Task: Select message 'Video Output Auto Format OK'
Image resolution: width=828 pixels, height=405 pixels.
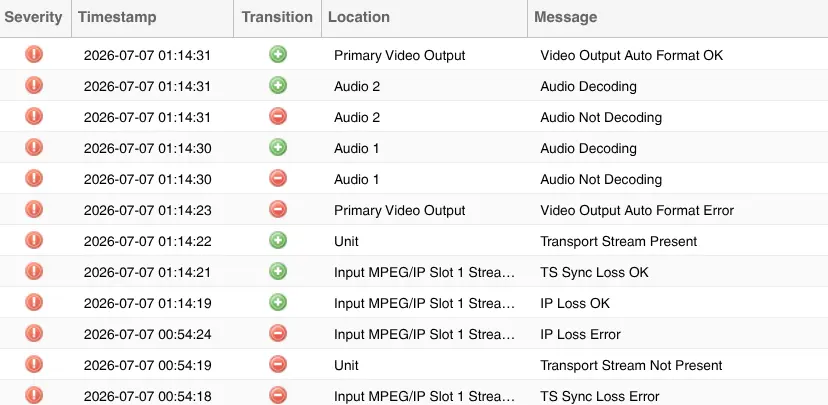Action: click(x=632, y=55)
